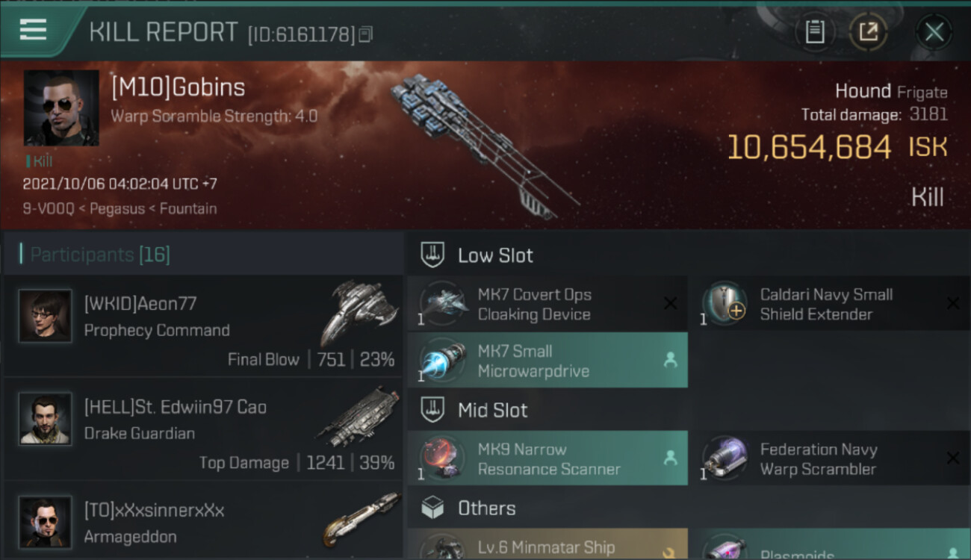Screen dimensions: 971x560
Task: Select the MK7 Small Microwarpdrive module
Action: coord(547,361)
